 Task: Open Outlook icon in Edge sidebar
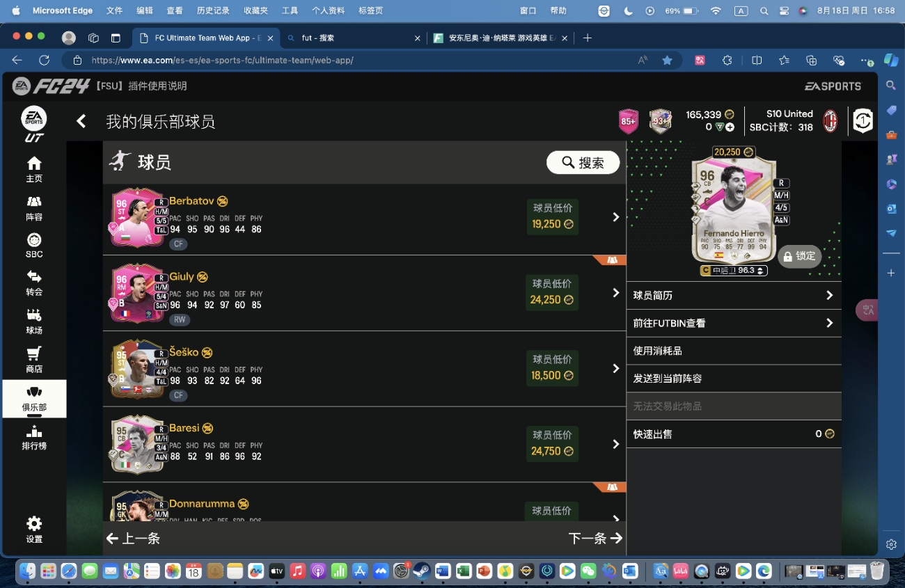click(891, 209)
